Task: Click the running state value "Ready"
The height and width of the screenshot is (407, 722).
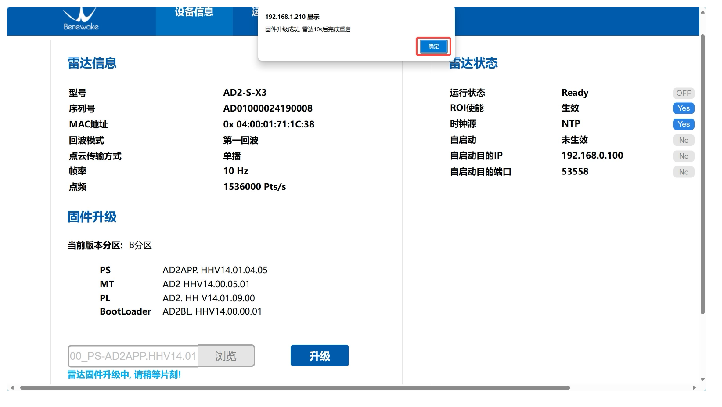Action: click(x=575, y=93)
